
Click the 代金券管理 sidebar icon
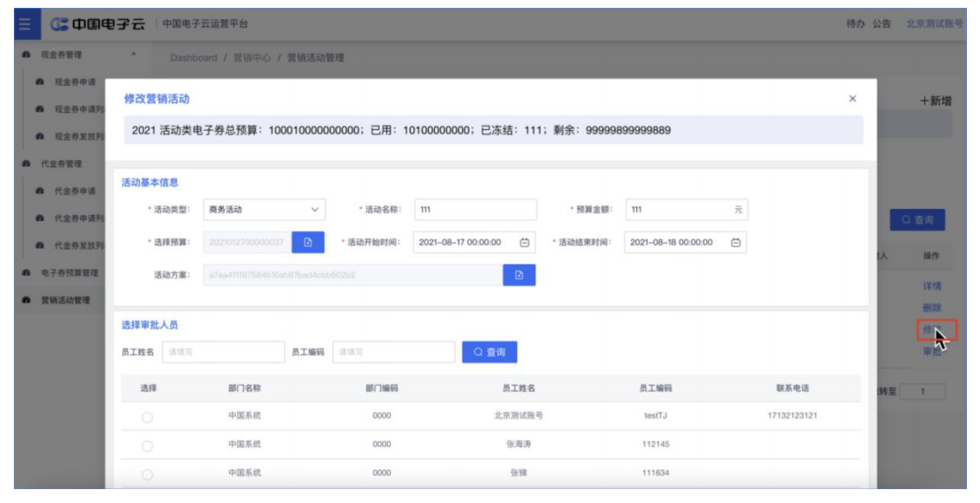(x=26, y=164)
